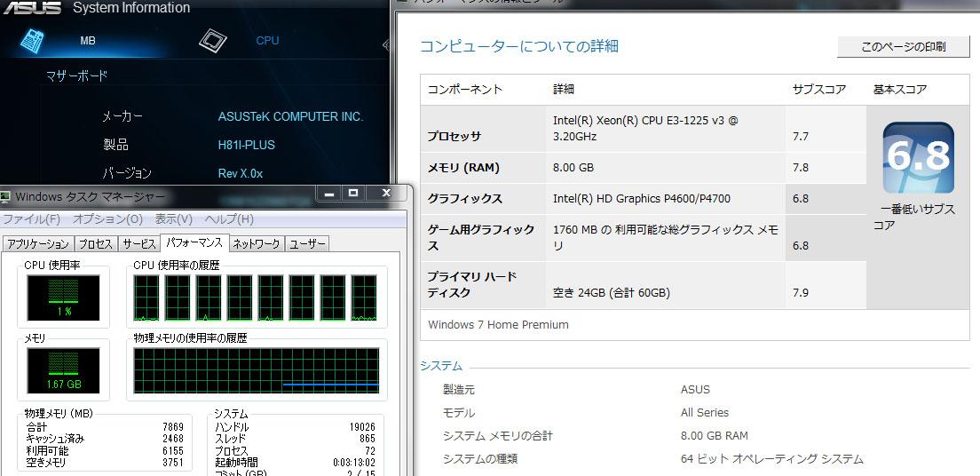Click the 利用可能 value 6155
The height and width of the screenshot is (476, 980).
pos(173,451)
